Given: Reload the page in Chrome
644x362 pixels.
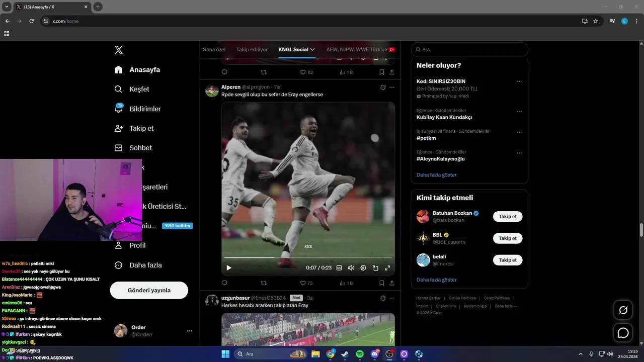Looking at the screenshot, I should 31,21.
